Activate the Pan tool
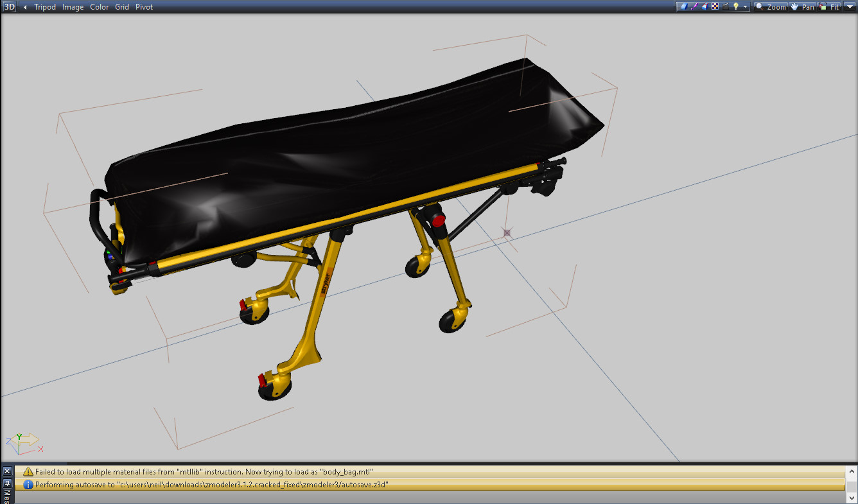The image size is (858, 504). click(x=802, y=6)
